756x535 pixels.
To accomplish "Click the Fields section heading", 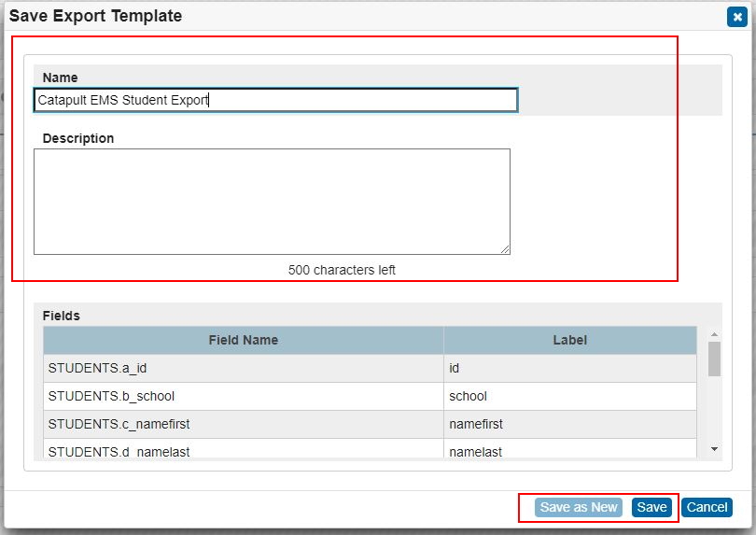I will tap(62, 316).
